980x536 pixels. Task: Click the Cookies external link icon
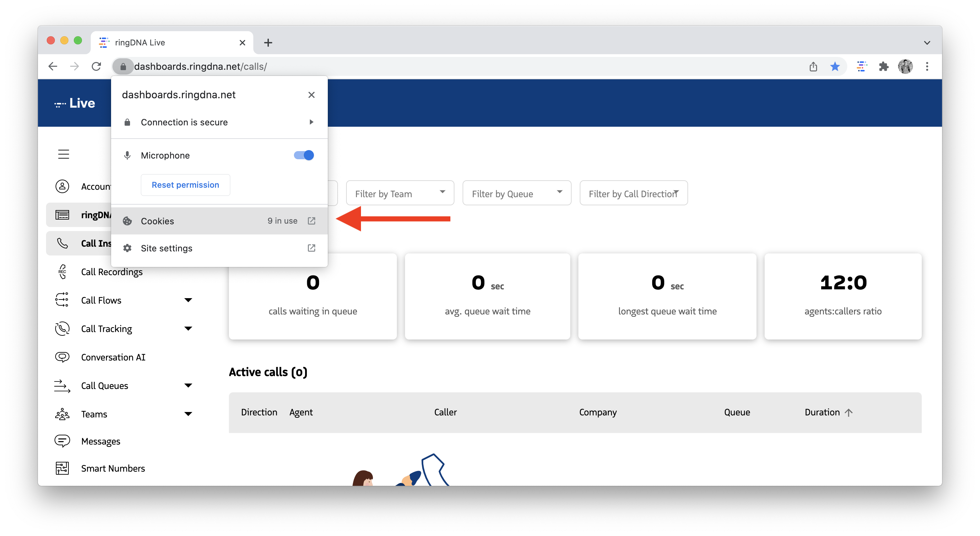click(311, 221)
